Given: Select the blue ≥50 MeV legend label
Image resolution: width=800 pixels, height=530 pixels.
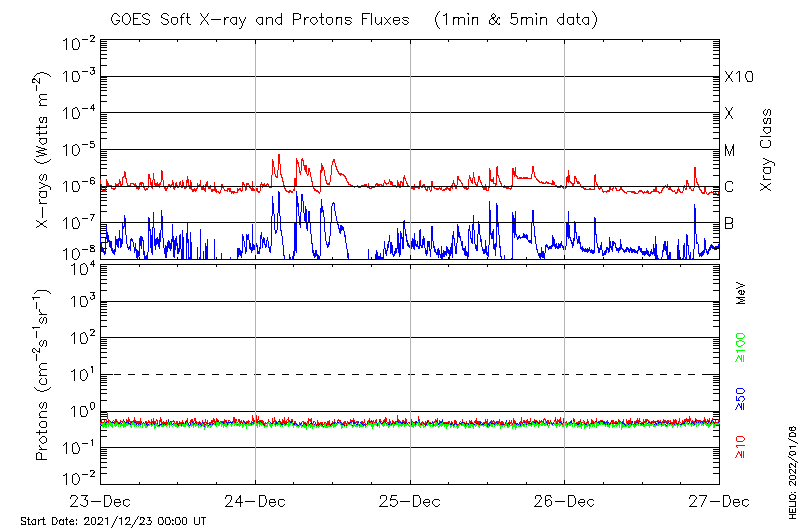Looking at the screenshot, I should click(x=741, y=400).
